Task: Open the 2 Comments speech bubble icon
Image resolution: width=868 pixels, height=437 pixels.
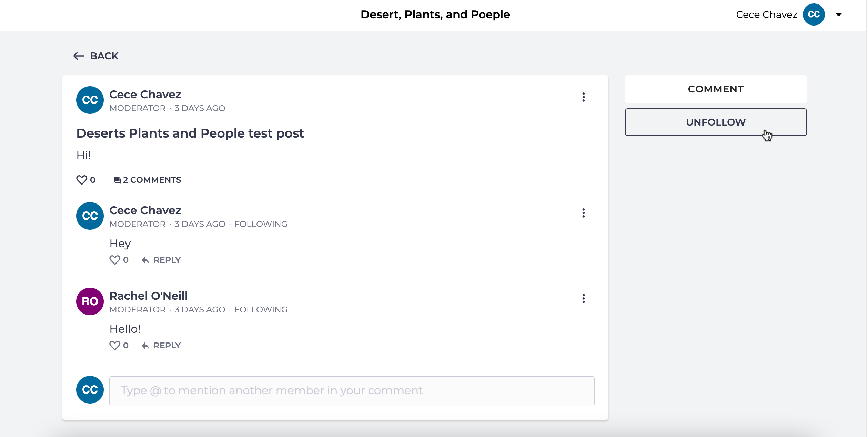Action: pos(117,180)
